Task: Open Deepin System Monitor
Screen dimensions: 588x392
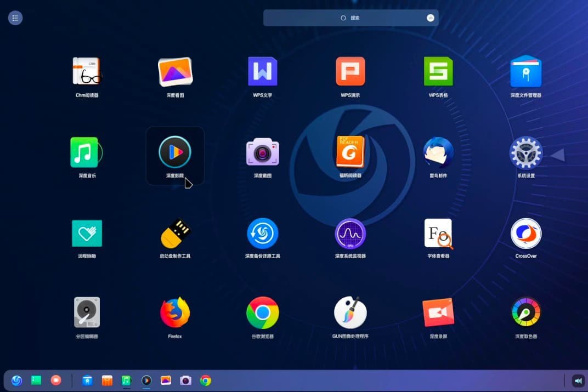Action: [x=350, y=233]
